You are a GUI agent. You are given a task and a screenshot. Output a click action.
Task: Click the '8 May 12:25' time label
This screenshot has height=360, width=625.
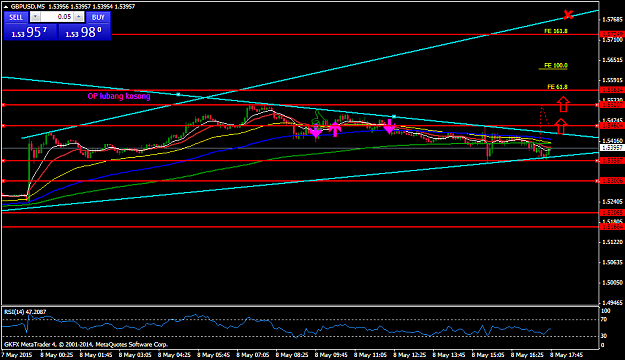coord(410,354)
